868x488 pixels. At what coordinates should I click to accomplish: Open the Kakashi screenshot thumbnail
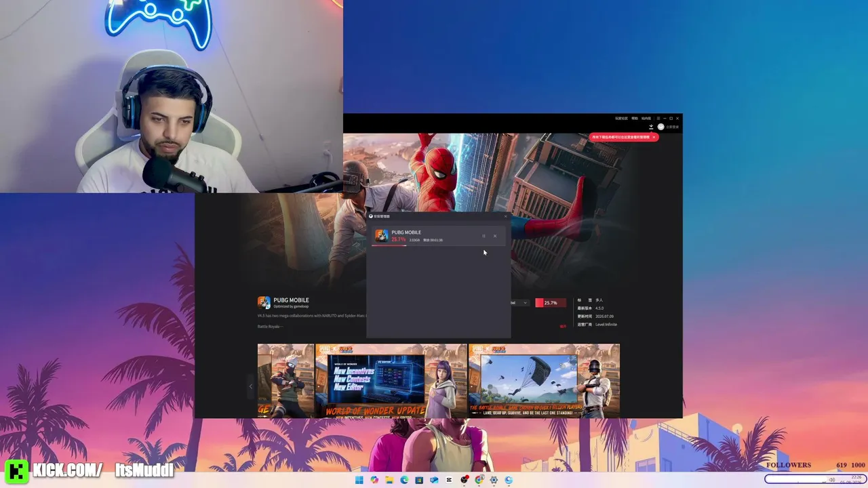(285, 380)
